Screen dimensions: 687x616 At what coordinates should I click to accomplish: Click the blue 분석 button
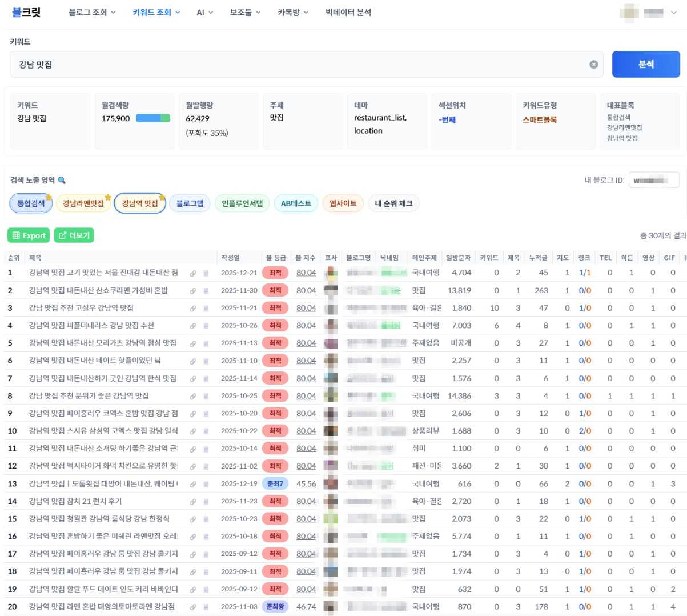click(x=646, y=64)
